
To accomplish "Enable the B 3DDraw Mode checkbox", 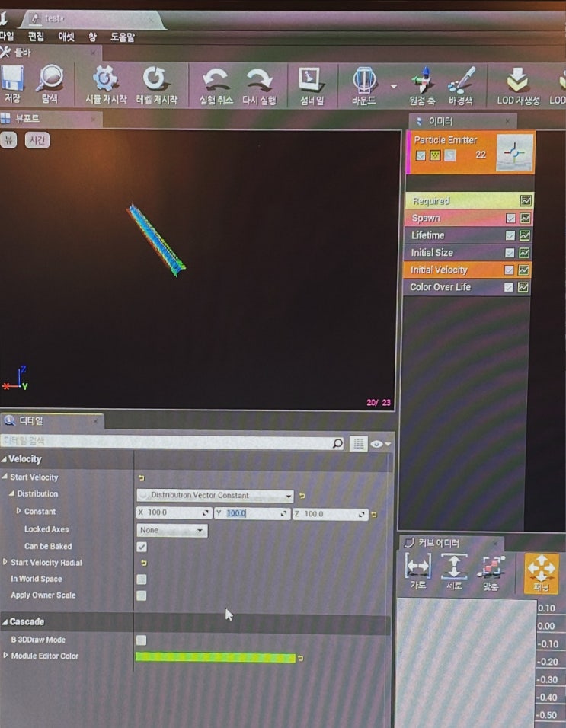I will tap(141, 640).
